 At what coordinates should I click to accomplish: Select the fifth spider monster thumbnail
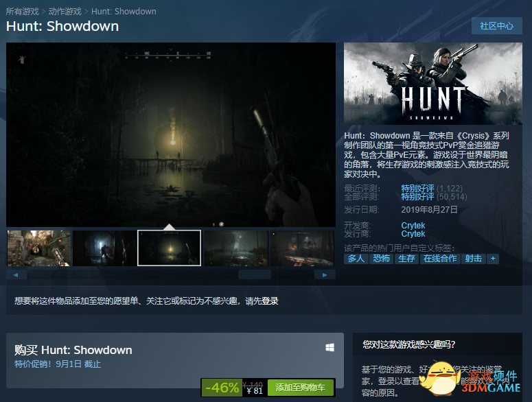(x=302, y=248)
